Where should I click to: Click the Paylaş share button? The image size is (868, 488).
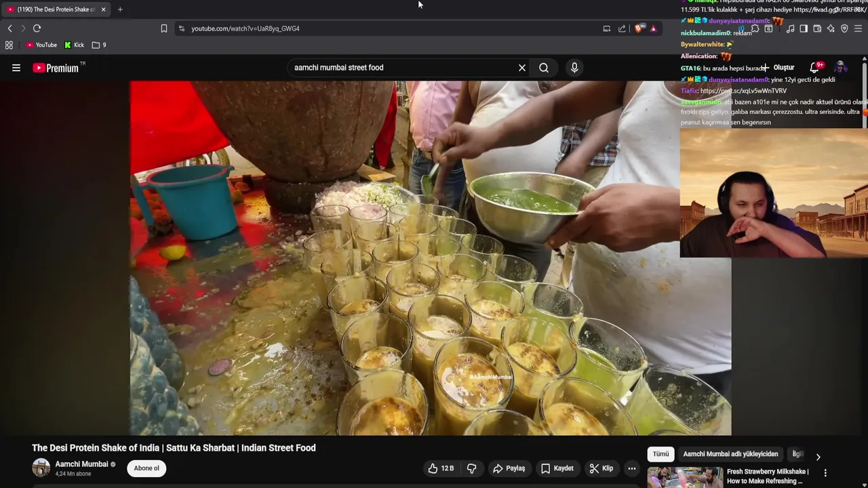[x=509, y=468]
